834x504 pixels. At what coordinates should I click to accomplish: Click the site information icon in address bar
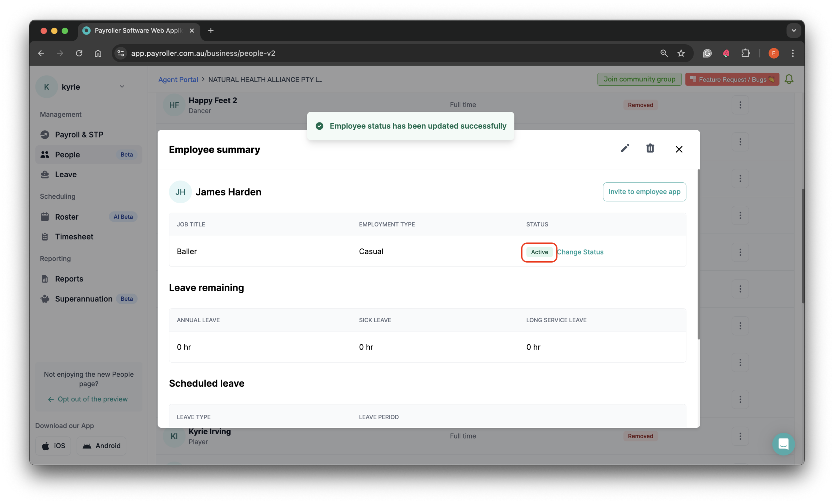click(x=121, y=53)
